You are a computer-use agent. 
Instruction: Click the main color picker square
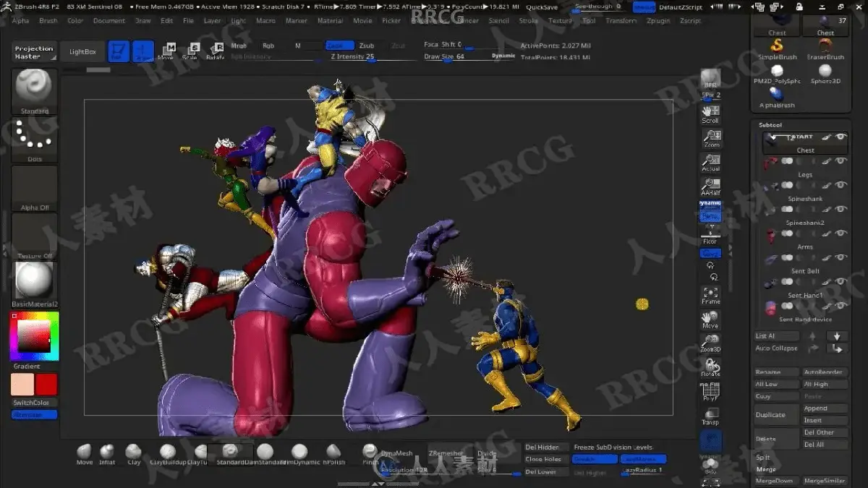(x=34, y=336)
